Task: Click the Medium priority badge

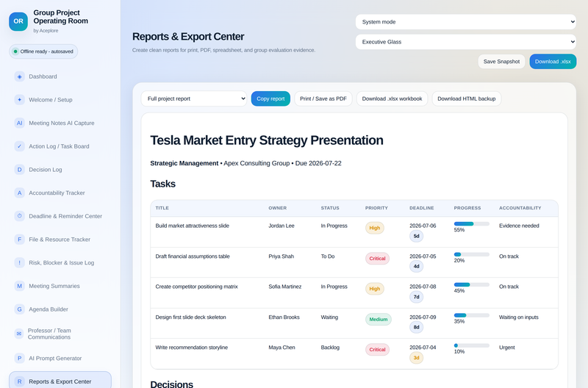Action: click(x=378, y=320)
